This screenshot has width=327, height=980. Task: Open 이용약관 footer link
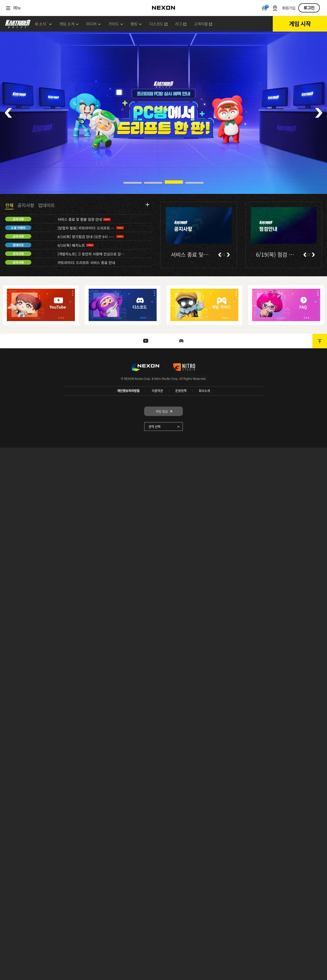click(157, 391)
